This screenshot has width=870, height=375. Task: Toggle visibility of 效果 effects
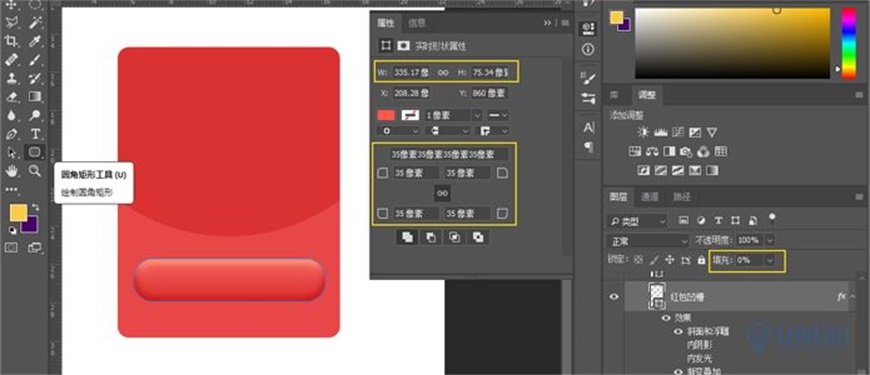[x=666, y=318]
